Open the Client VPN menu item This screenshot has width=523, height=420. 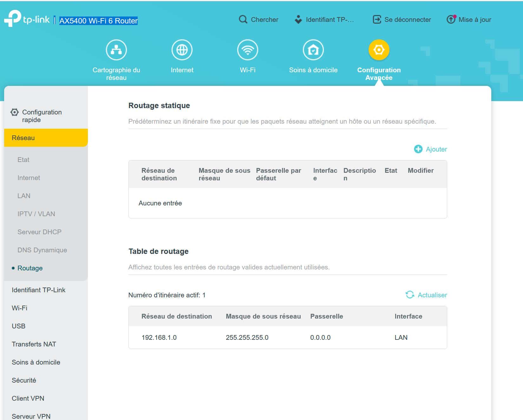[x=28, y=398]
